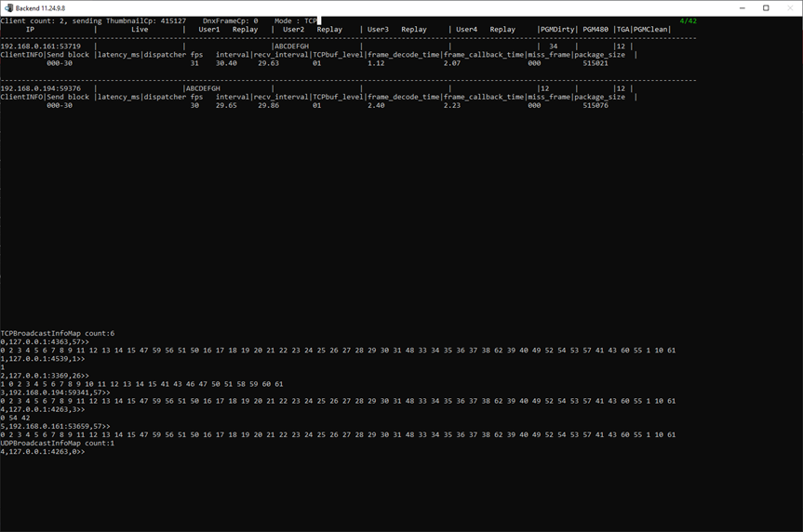Image resolution: width=803 pixels, height=532 pixels.
Task: Click the '34' PGMDirty value
Action: [x=553, y=47]
